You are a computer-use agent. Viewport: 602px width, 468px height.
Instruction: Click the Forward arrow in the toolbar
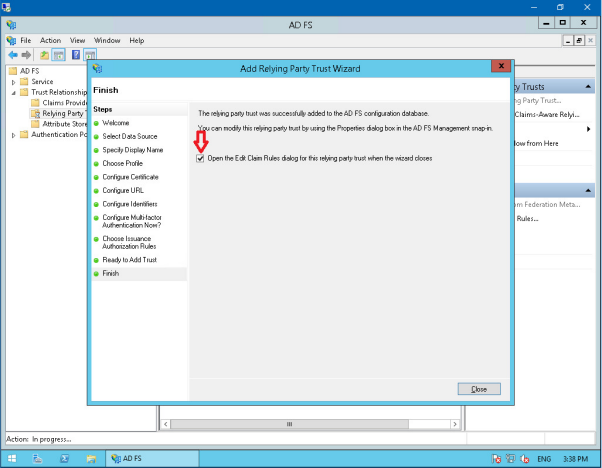pyautogui.click(x=27, y=54)
